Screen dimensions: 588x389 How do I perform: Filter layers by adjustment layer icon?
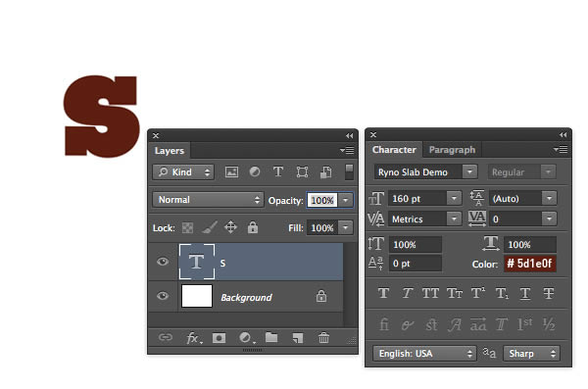coord(255,172)
